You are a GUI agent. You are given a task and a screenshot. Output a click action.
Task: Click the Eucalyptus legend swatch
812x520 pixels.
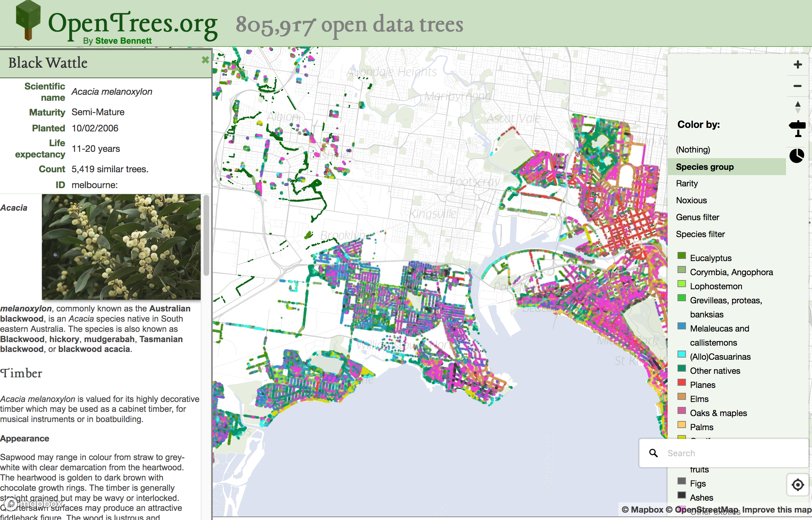[682, 256]
